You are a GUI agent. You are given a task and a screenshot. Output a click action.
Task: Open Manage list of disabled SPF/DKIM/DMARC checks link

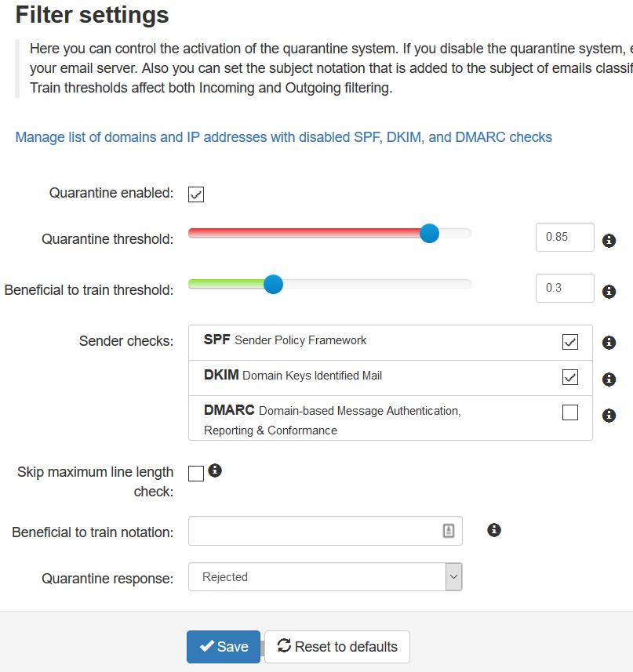[x=284, y=137]
